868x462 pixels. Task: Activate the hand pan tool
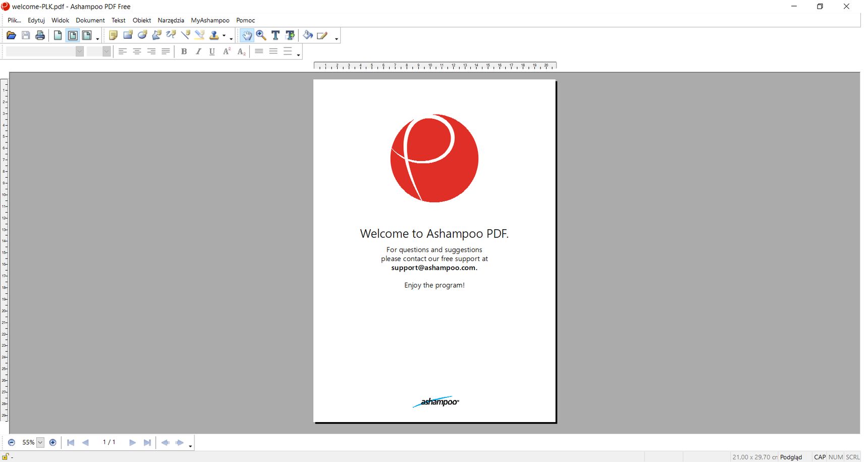[x=247, y=35]
